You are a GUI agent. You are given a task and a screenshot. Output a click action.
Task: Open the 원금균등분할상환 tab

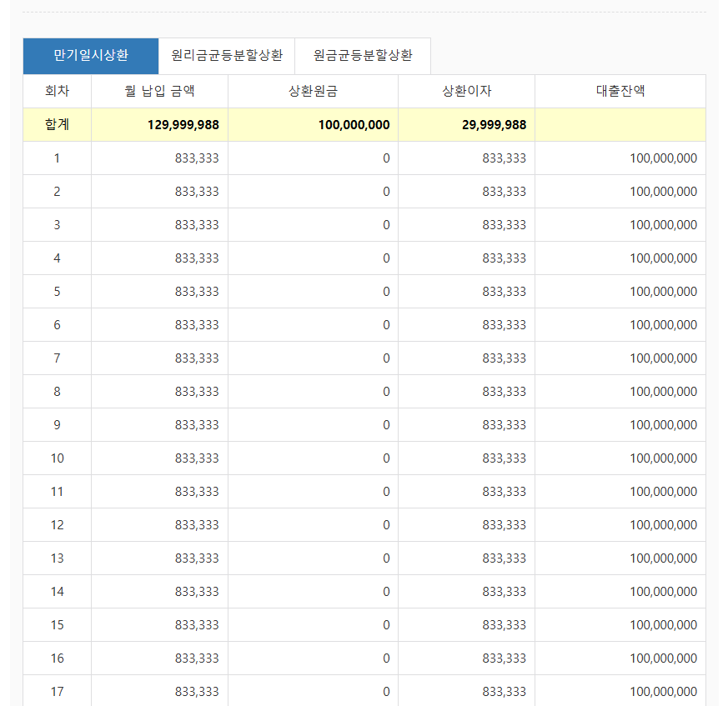[363, 56]
